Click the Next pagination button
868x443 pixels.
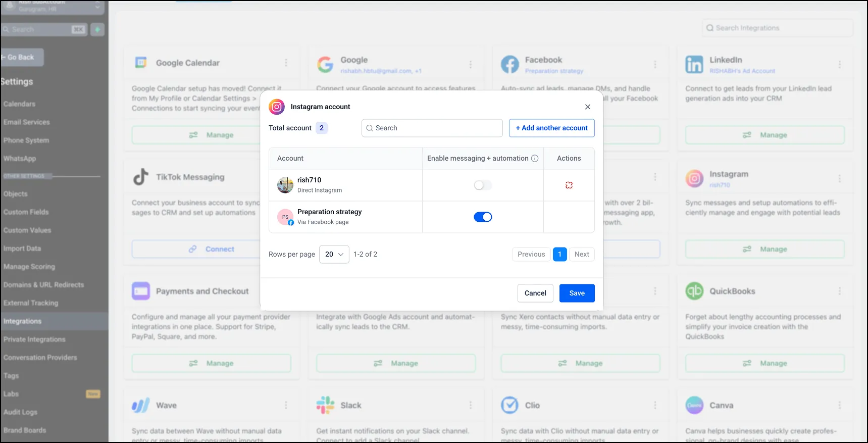582,254
